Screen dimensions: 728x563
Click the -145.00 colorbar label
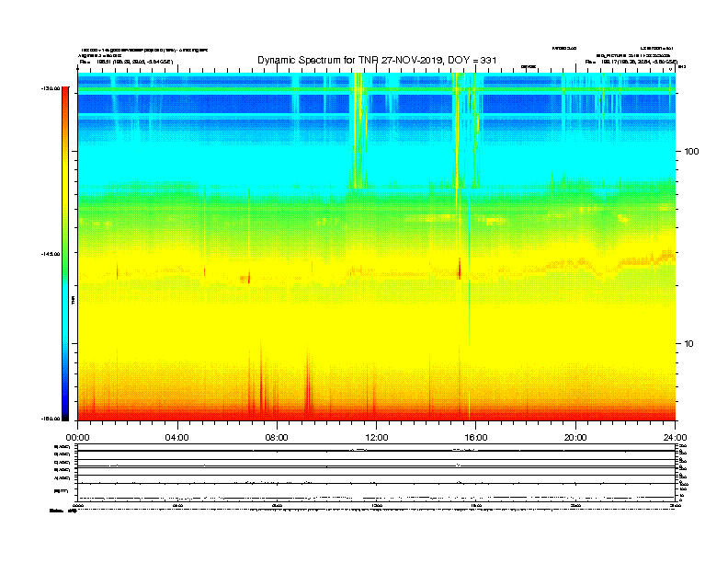point(51,254)
